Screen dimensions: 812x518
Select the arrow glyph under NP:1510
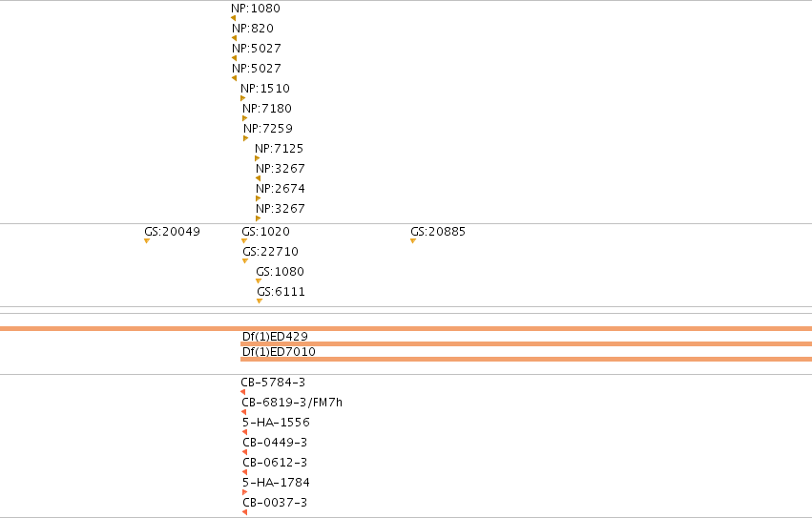pyautogui.click(x=243, y=98)
